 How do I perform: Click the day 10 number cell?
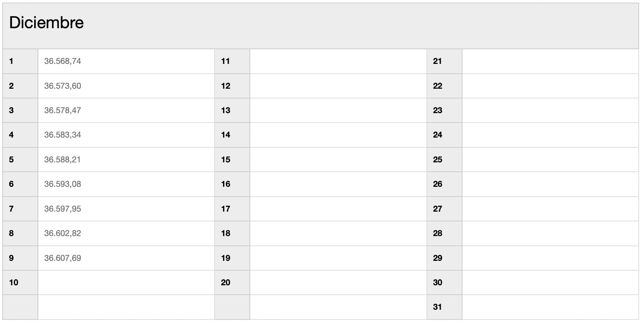14,283
